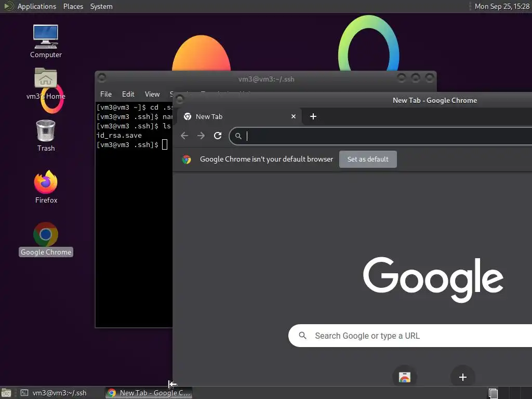The height and width of the screenshot is (399, 532).
Task: Click the clock showing Mon Sep 25, 15:28
Action: coord(502,6)
